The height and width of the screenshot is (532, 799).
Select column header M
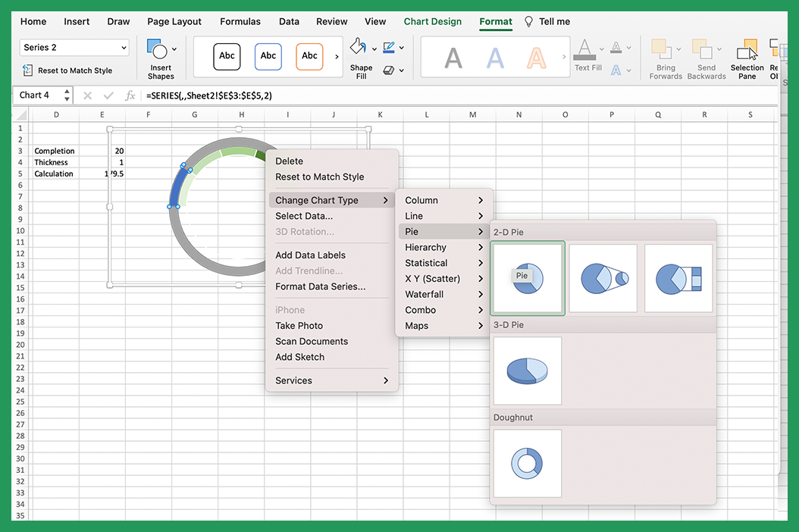point(473,114)
